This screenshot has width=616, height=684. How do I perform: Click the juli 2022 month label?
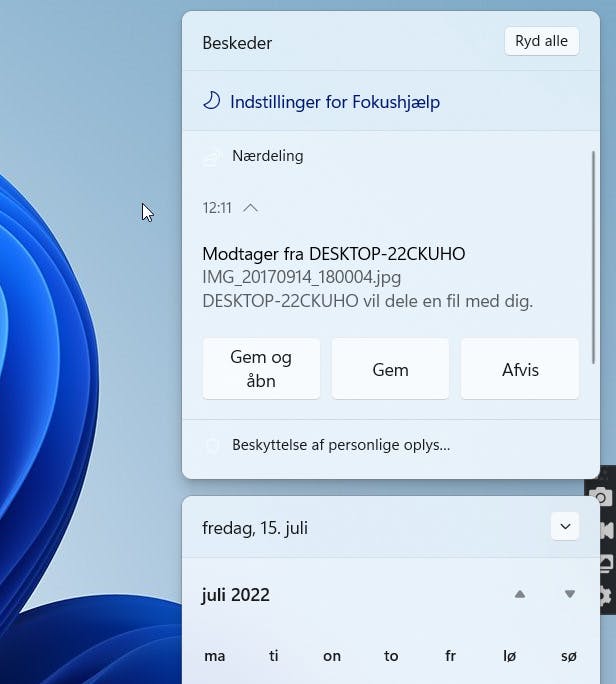click(236, 595)
